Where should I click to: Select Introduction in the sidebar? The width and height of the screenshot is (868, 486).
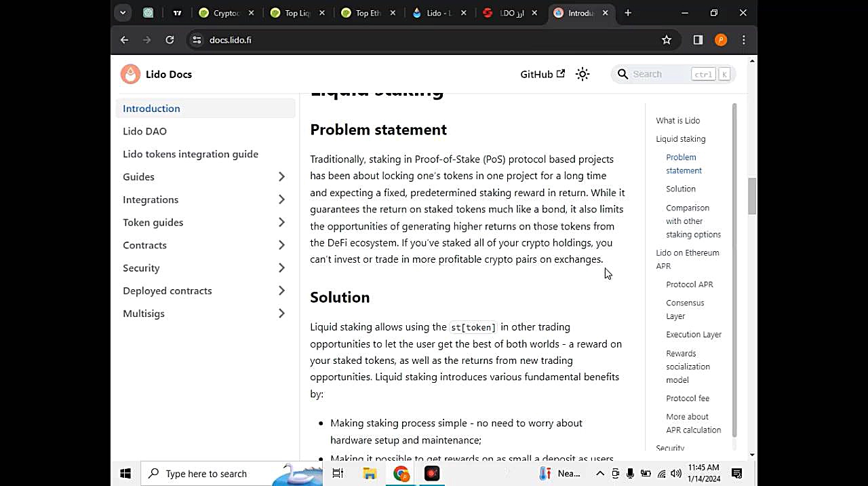[x=205, y=108]
